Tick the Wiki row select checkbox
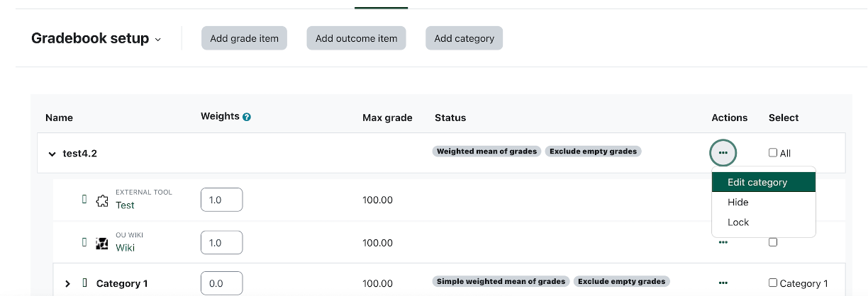868x296 pixels. [773, 242]
